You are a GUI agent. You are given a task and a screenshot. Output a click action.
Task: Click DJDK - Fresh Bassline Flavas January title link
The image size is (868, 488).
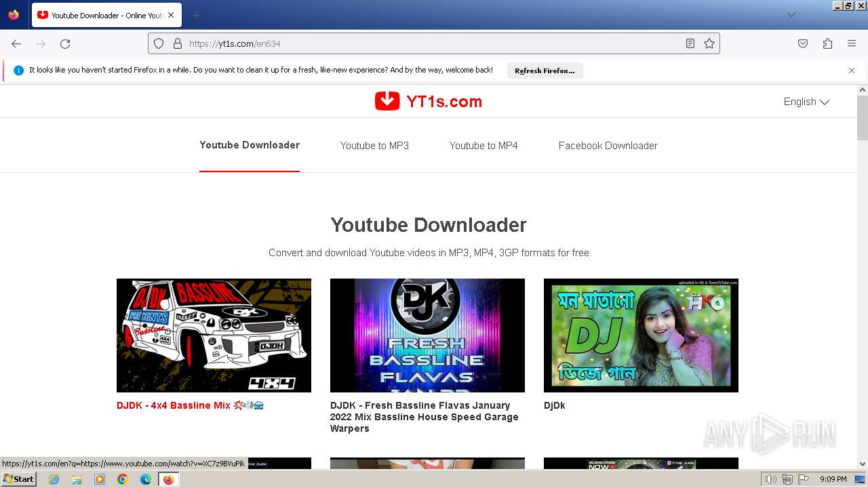[x=425, y=417]
